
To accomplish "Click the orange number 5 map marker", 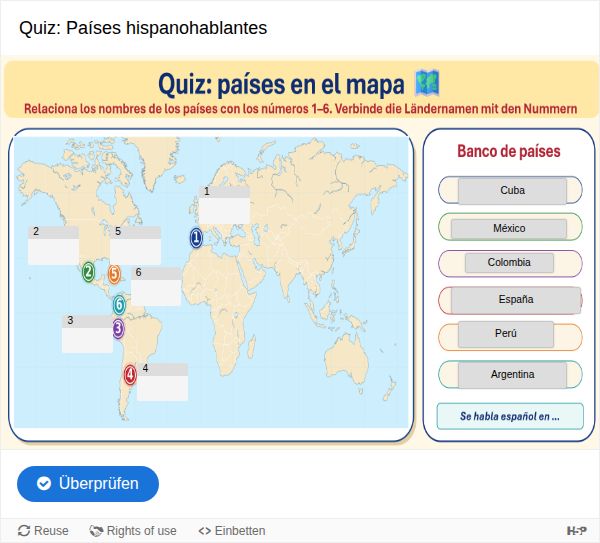I will 114,274.
